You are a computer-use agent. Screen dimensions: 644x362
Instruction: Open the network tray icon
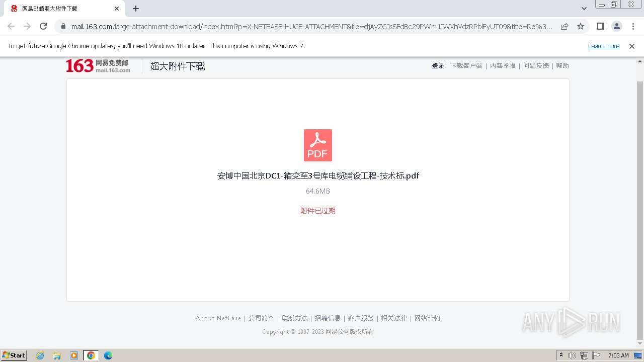[584, 355]
